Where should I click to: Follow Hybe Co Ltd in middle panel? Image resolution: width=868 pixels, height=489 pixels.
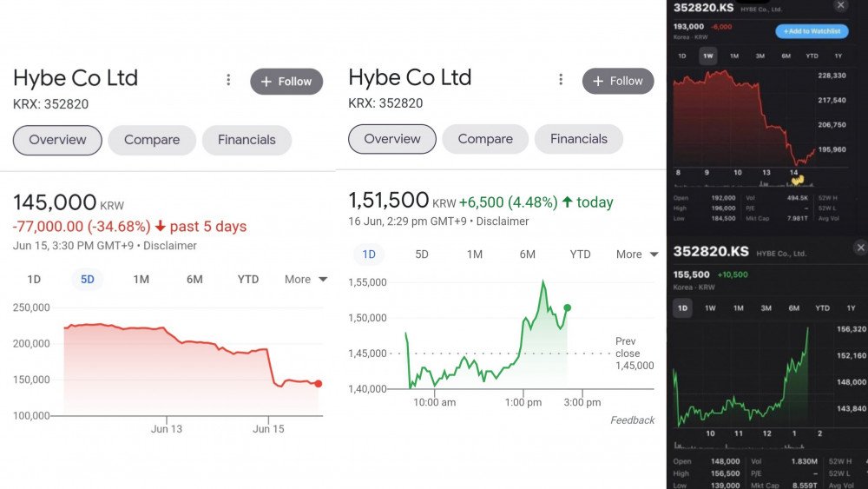pos(618,81)
